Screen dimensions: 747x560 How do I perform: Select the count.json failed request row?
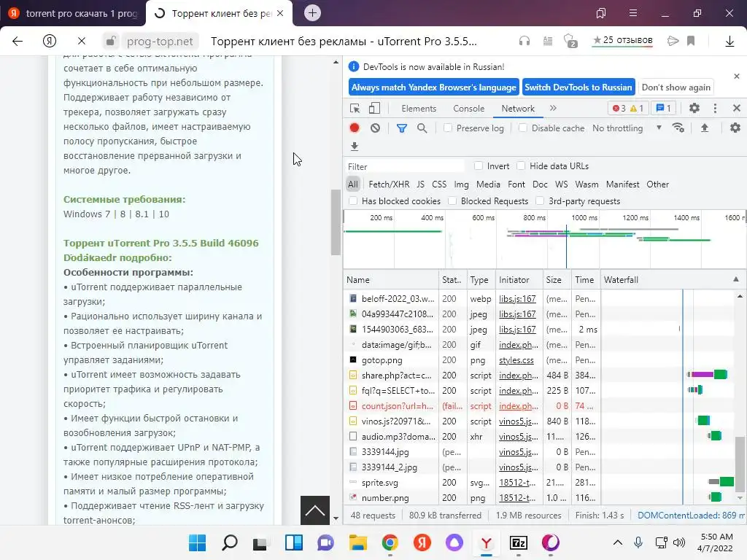[538, 405]
